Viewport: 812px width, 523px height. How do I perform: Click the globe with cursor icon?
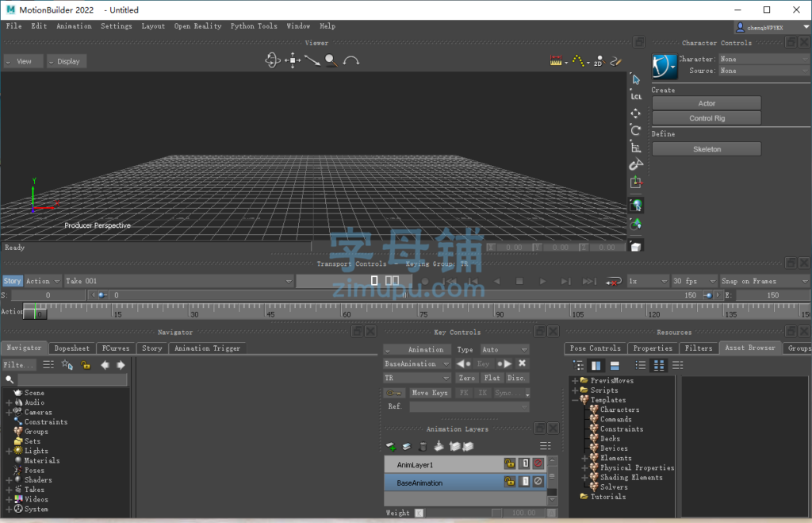pos(636,206)
